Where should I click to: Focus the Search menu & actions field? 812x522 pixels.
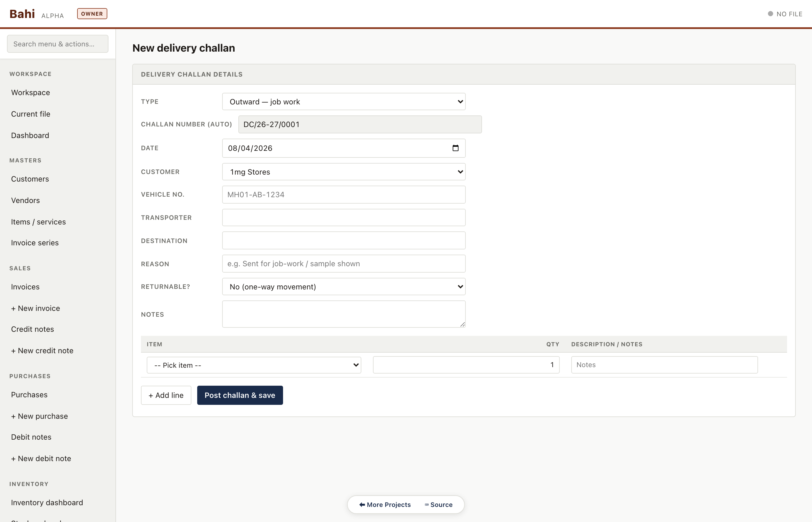coord(58,44)
